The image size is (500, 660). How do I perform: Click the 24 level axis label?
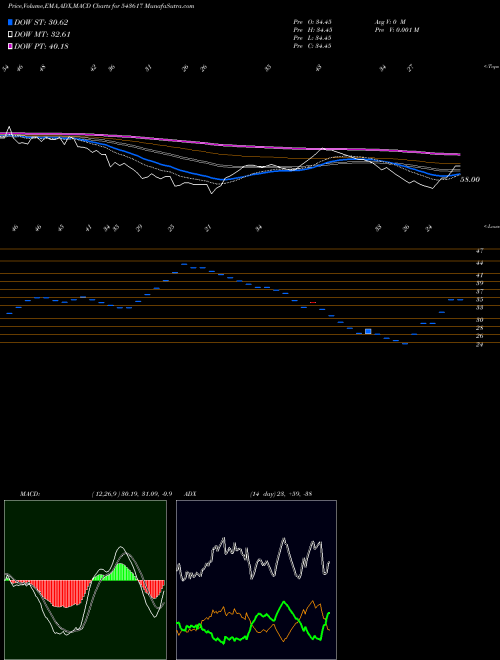(479, 345)
